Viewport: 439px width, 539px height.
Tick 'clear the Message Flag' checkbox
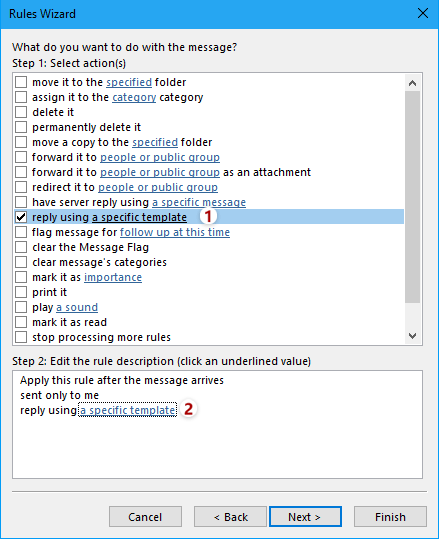coord(21,247)
